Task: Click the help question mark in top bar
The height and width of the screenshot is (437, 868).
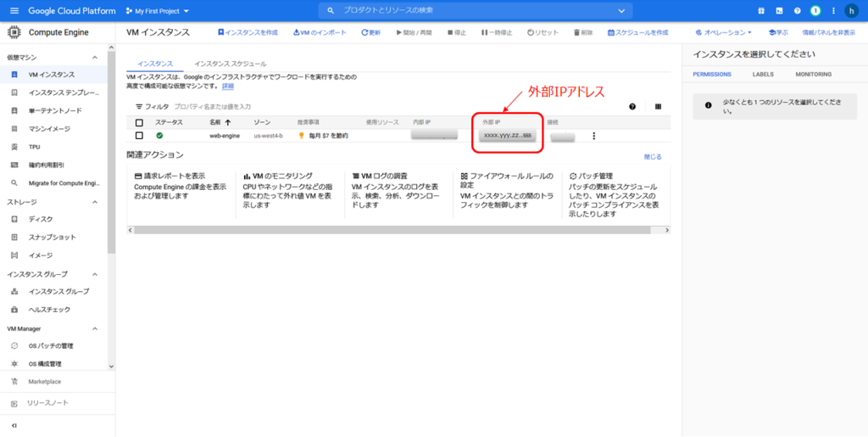Action: pos(797,11)
